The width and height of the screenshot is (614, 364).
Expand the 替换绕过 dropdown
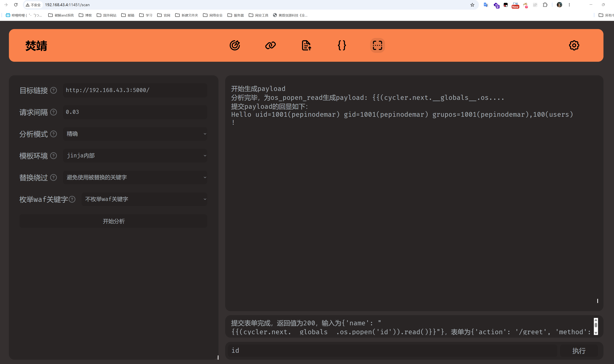coord(135,178)
